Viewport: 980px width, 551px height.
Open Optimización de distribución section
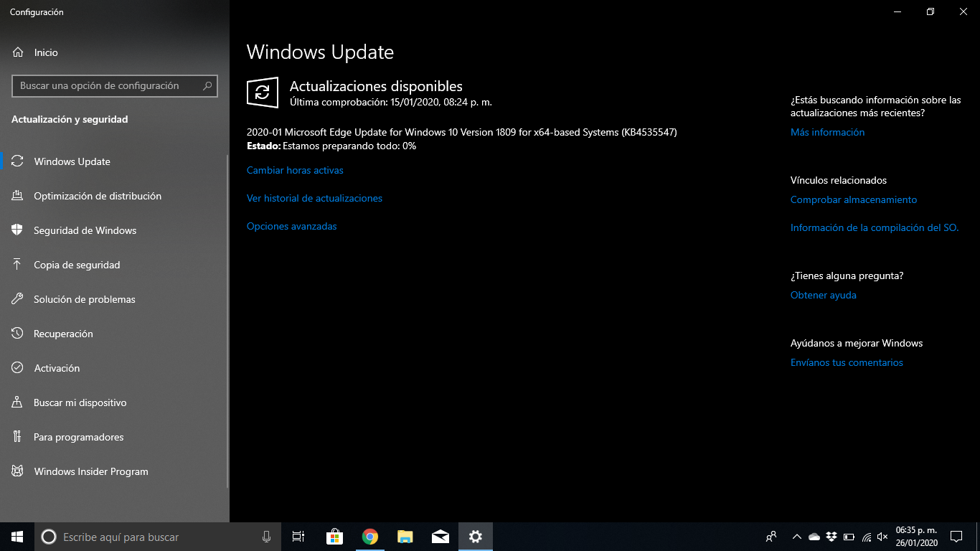[x=115, y=196]
